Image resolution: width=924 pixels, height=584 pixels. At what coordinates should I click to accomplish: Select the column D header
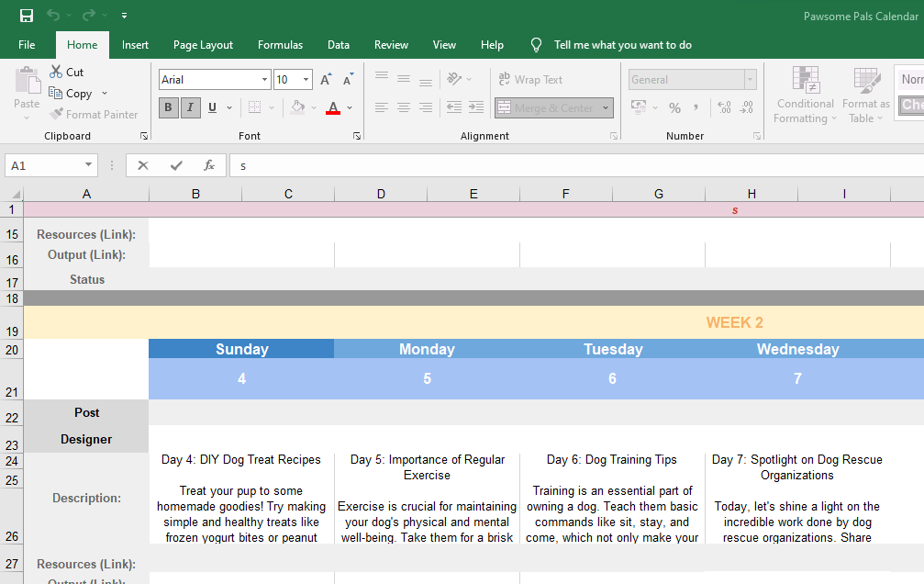click(x=381, y=194)
